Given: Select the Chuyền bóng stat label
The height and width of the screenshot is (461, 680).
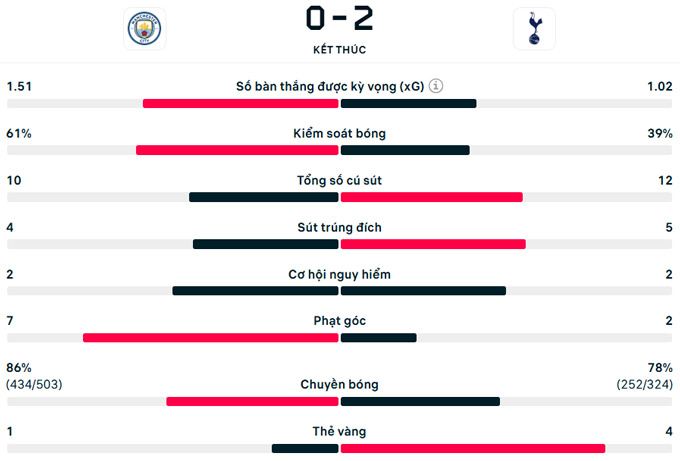Looking at the screenshot, I should pos(340,384).
